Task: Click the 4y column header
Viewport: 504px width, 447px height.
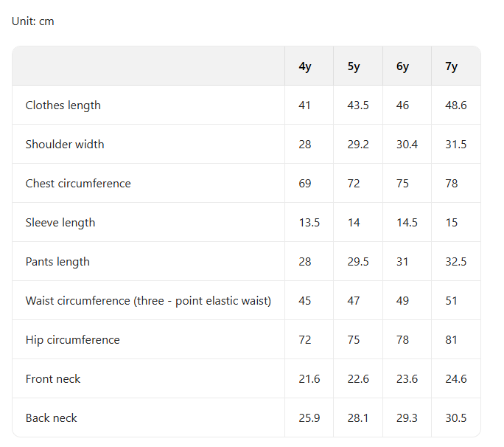Action: click(x=305, y=66)
